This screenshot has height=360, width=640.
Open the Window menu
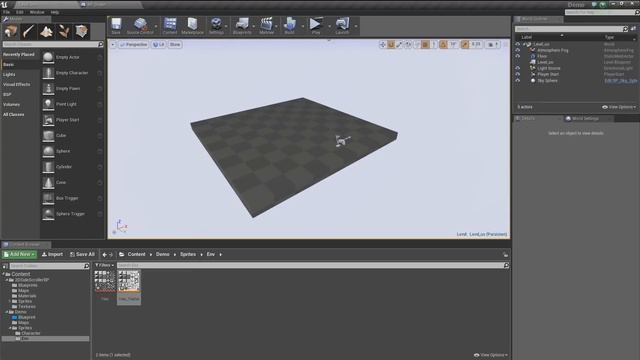(x=37, y=12)
